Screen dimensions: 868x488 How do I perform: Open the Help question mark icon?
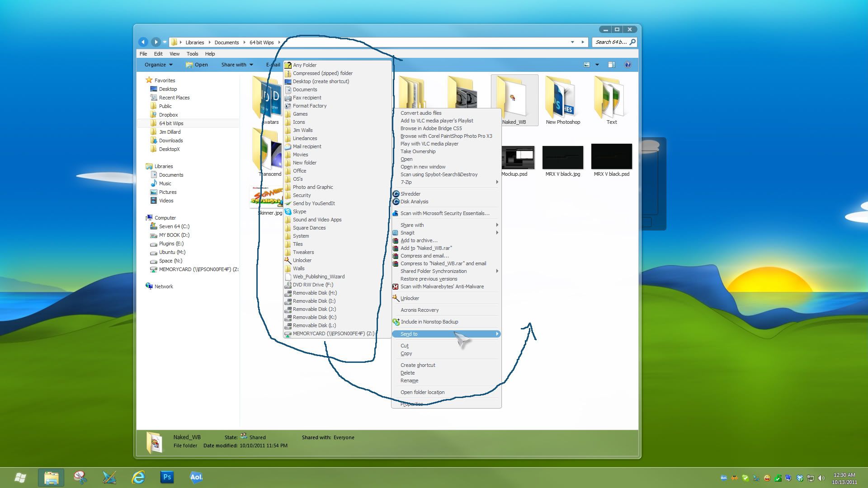pyautogui.click(x=628, y=65)
